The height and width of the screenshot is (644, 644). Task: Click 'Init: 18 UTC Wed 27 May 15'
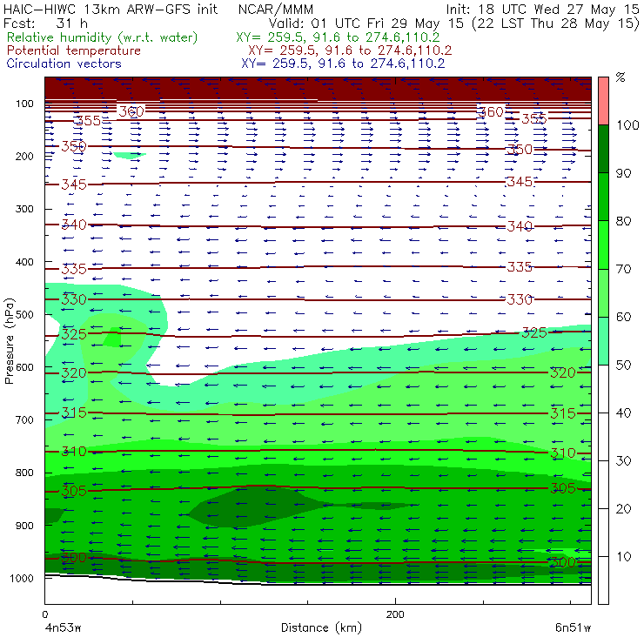tap(542, 10)
